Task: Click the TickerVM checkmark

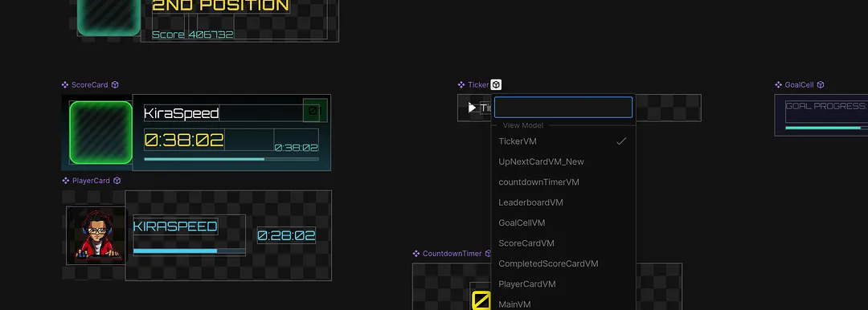Action: click(621, 141)
